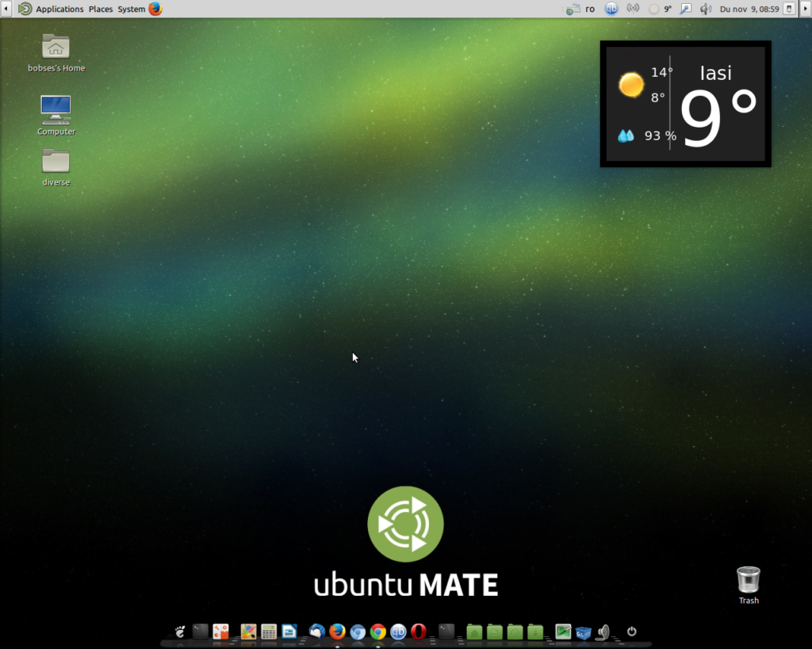The image size is (812, 649).
Task: Click the wireless broadcast indicator in panel
Action: pos(633,9)
